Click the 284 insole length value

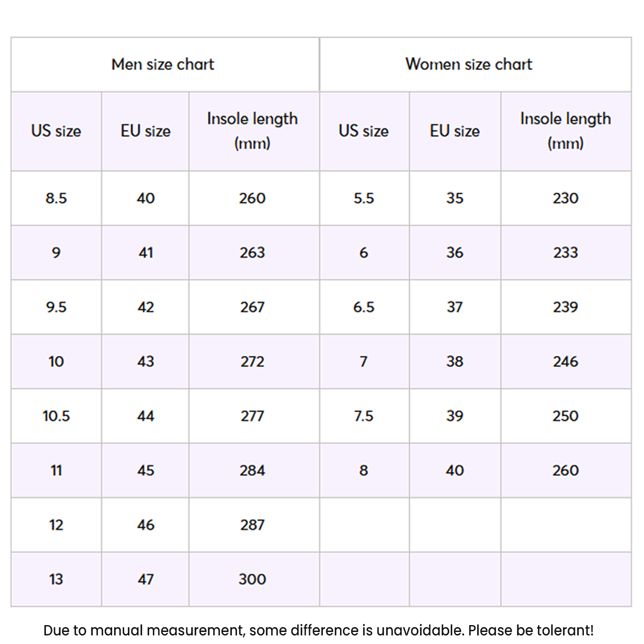252,471
